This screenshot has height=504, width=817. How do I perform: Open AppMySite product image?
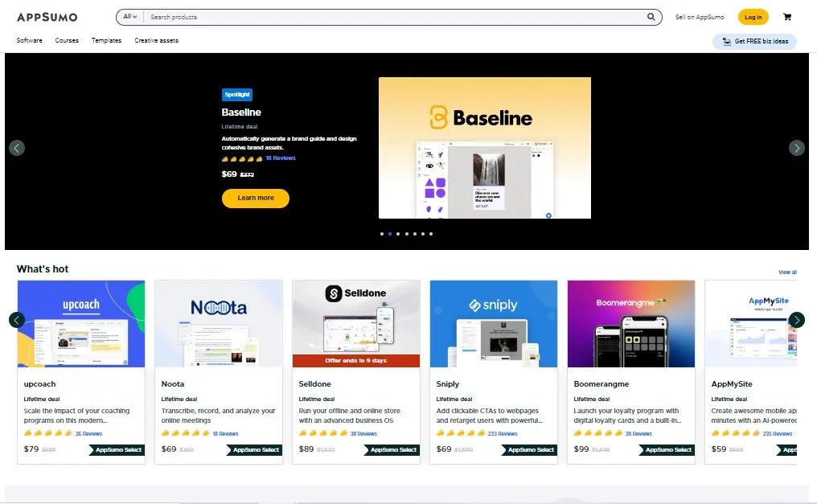[751, 324]
